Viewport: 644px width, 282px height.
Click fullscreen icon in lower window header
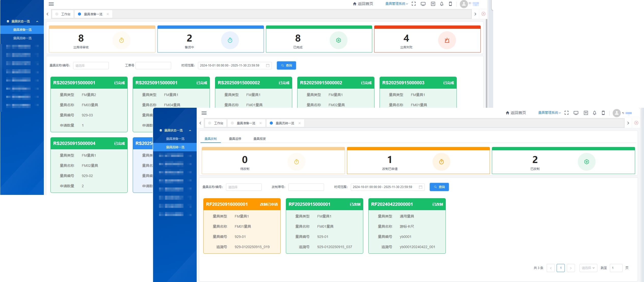[567, 113]
